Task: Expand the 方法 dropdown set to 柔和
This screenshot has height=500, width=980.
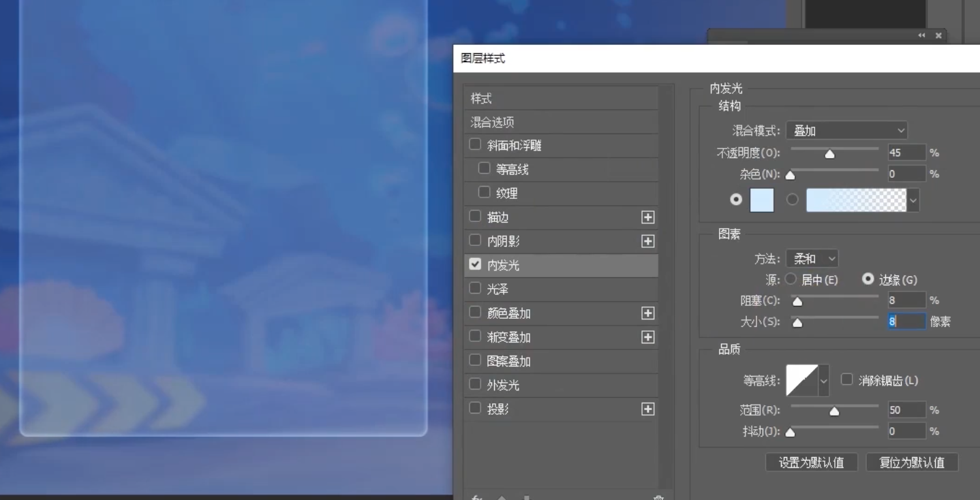Action: point(812,259)
